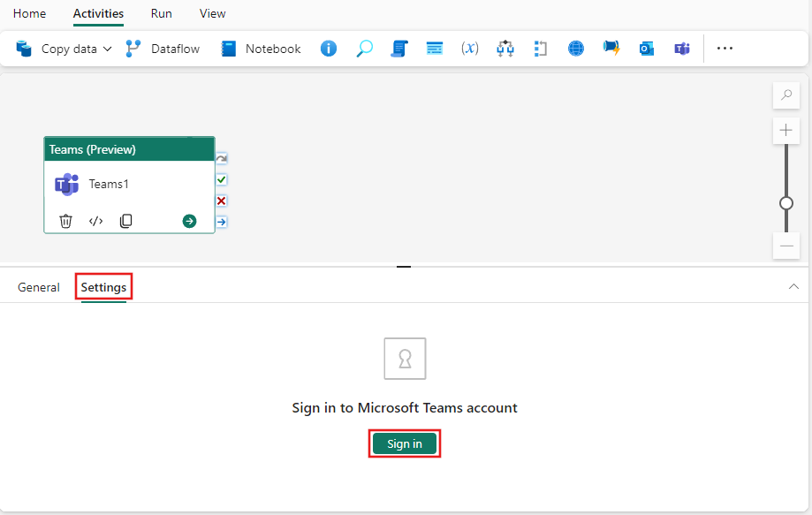
Task: Click the Teams1 activity name
Action: tap(109, 184)
